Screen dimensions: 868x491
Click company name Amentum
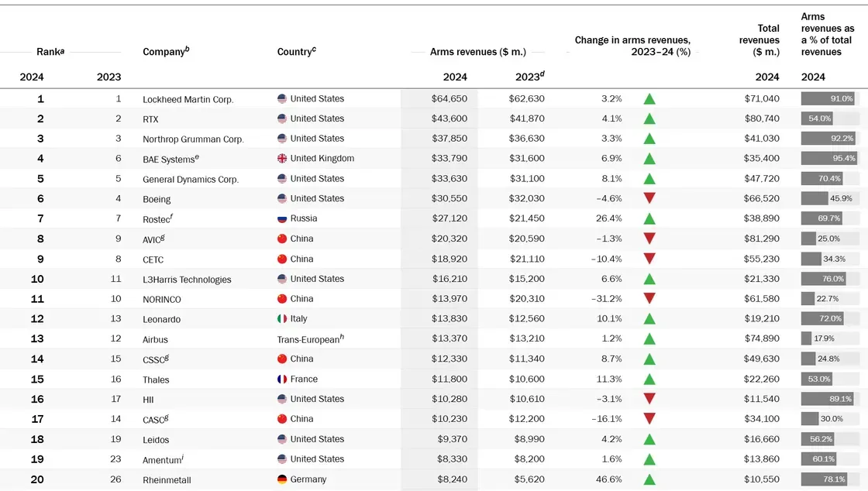pyautogui.click(x=164, y=459)
